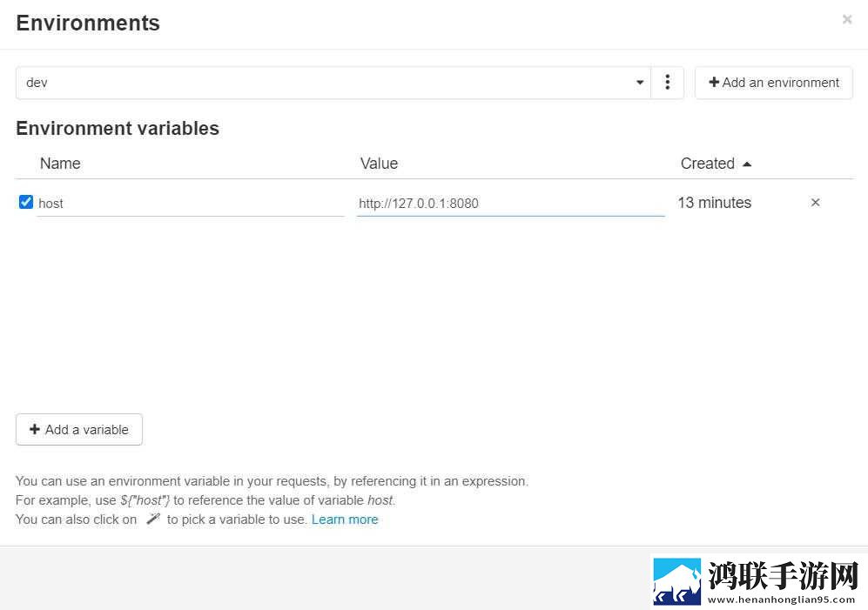The height and width of the screenshot is (610, 868).
Task: Delete the host variable with the X icon
Action: (815, 203)
